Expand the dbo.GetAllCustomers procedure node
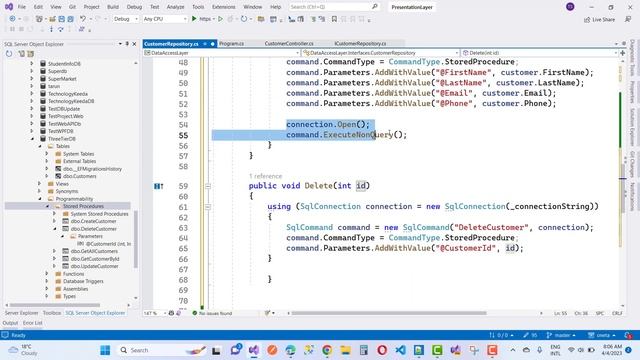Viewport: 640px width, 360px height. tap(55, 251)
